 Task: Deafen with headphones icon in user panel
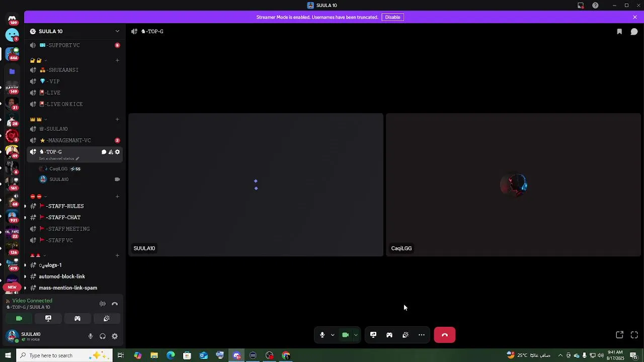[x=103, y=336]
